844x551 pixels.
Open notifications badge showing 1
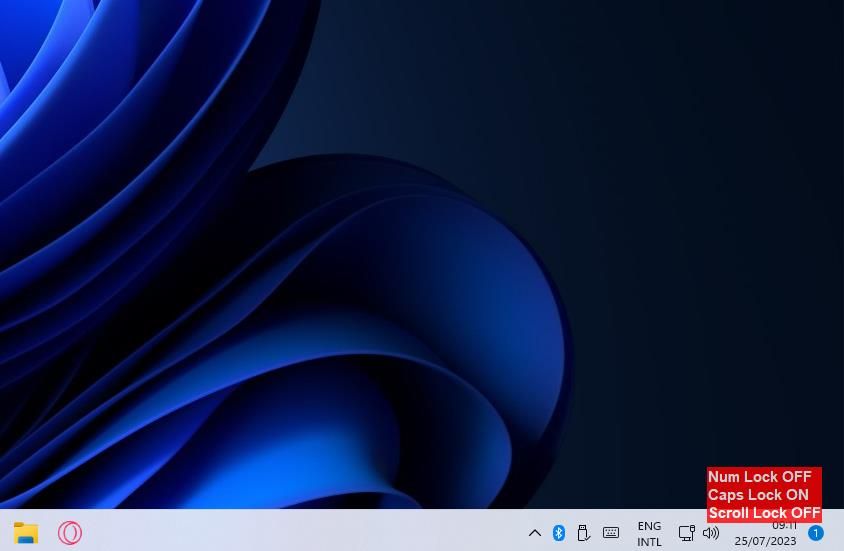[x=815, y=533]
